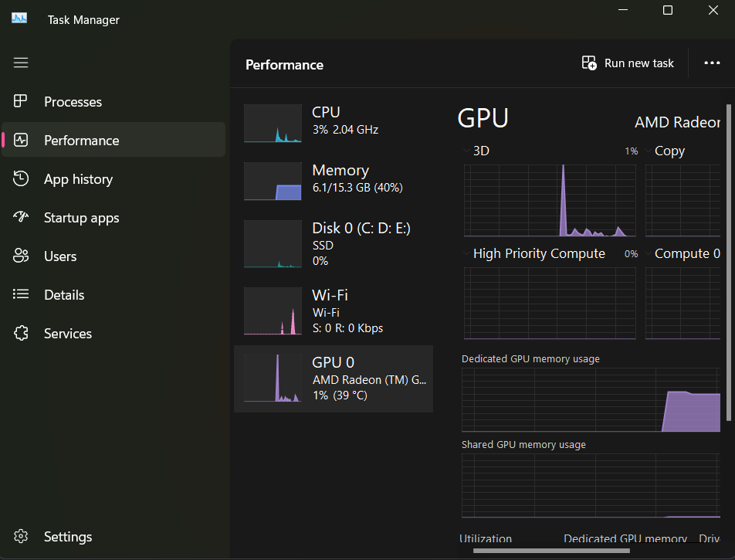Viewport: 735px width, 560px height.
Task: Open the Copy engine dropdown chevron
Action: pyautogui.click(x=648, y=151)
